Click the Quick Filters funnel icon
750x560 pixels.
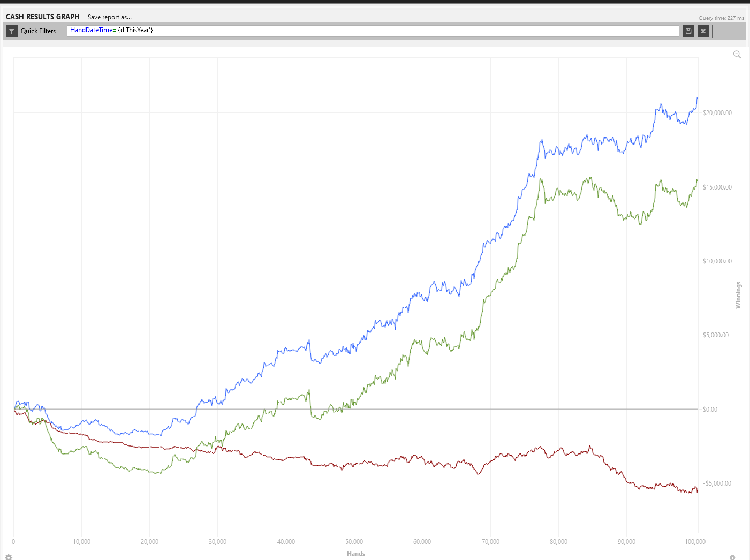(x=12, y=31)
